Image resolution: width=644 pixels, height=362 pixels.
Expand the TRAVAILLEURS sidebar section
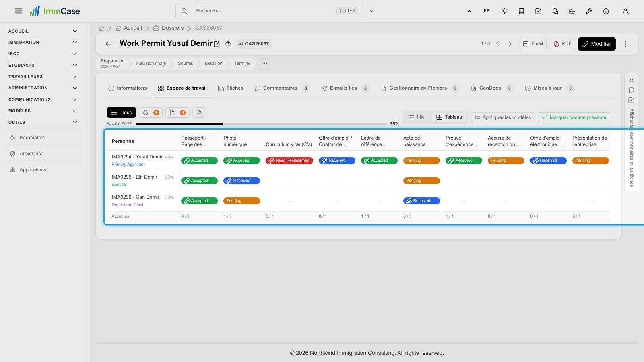click(x=43, y=77)
